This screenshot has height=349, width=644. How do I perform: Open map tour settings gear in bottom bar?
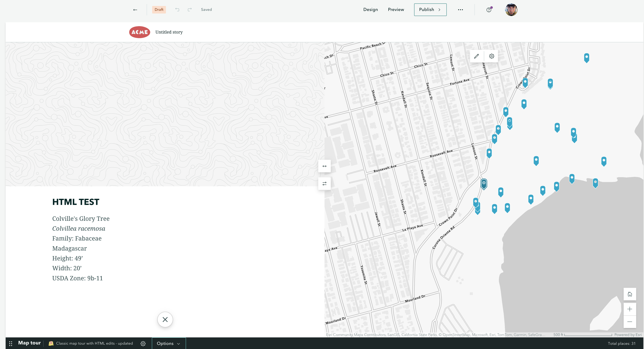point(143,344)
